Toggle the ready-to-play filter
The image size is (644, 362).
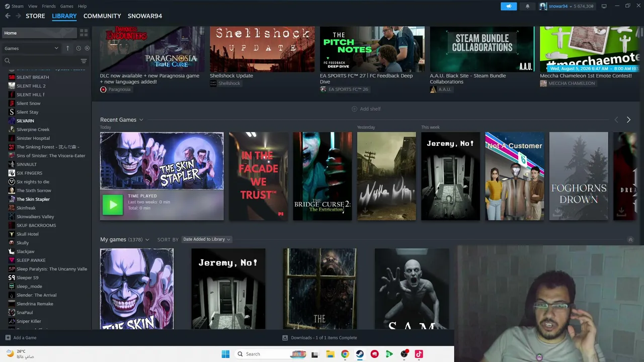[87, 48]
